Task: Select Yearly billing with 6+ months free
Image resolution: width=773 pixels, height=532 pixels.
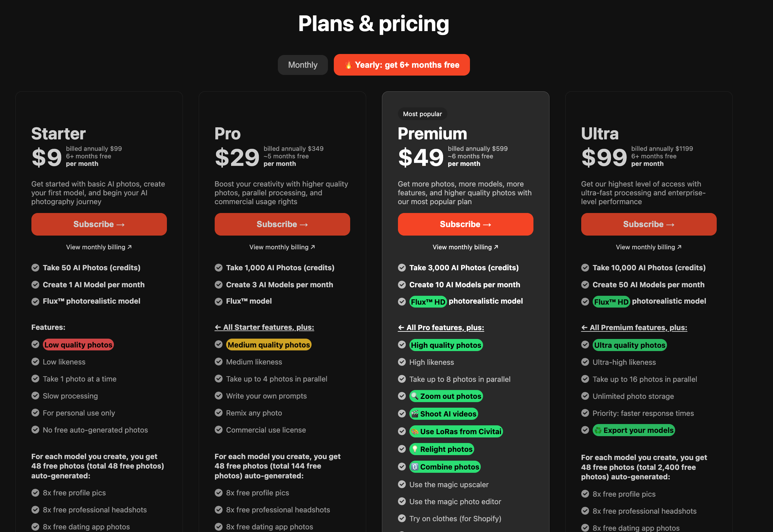Action: coord(401,65)
